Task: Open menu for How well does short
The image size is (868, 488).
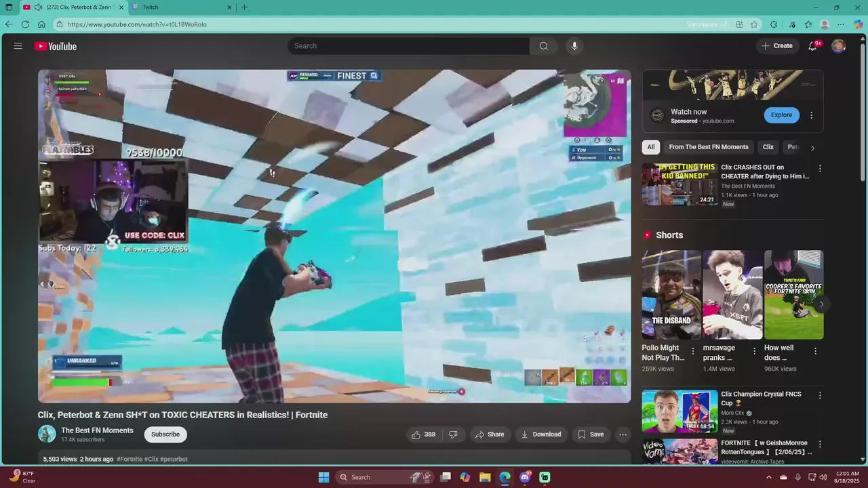Action: (815, 351)
